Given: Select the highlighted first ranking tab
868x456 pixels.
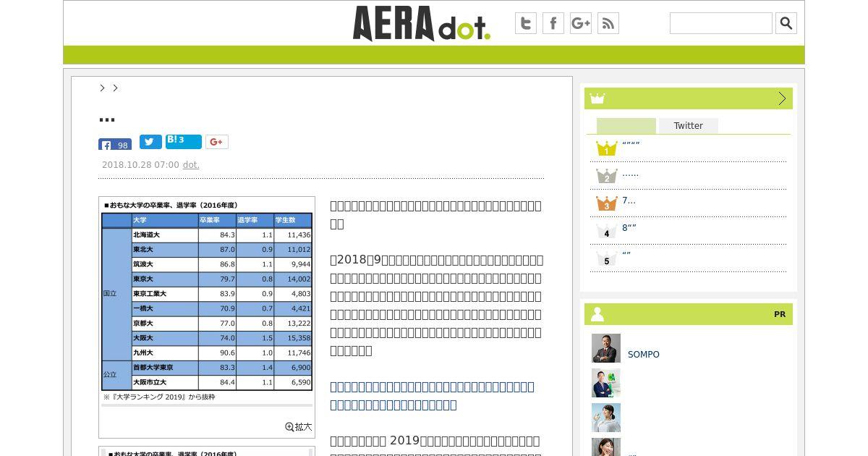Looking at the screenshot, I should click(626, 126).
